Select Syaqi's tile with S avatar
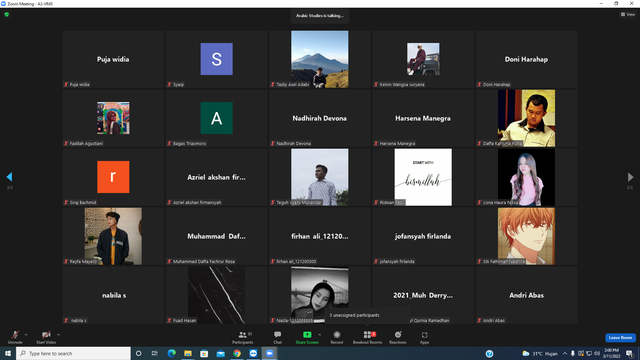The height and width of the screenshot is (360, 640). (217, 59)
